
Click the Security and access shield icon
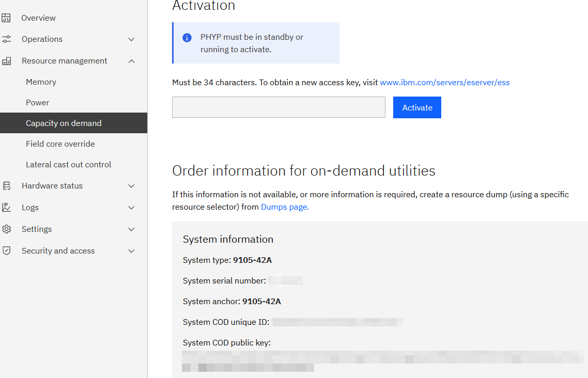click(x=7, y=250)
